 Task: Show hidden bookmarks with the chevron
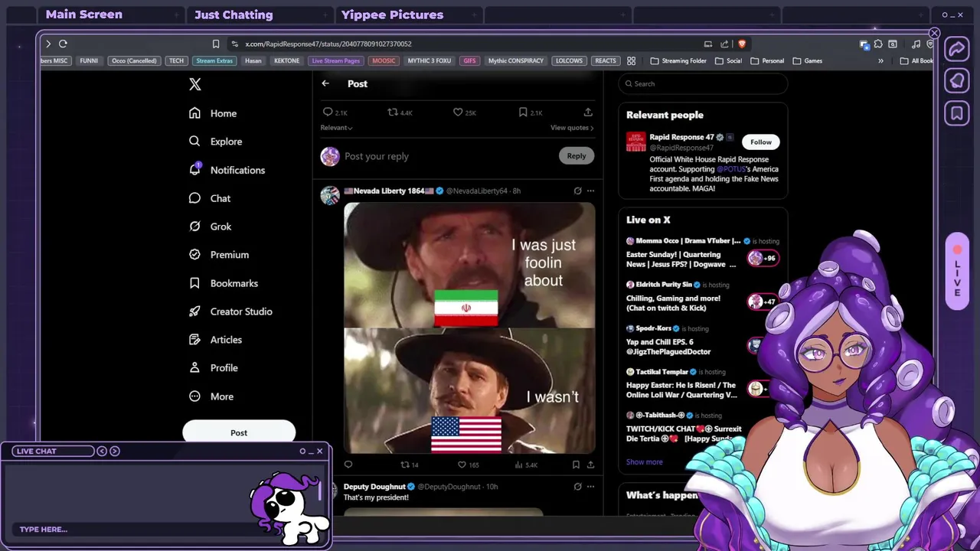pos(880,60)
